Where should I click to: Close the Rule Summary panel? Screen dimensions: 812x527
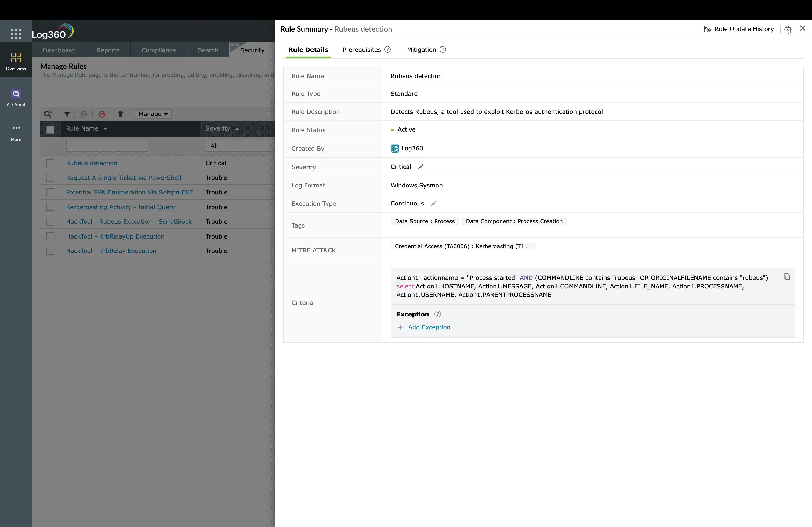tap(802, 28)
